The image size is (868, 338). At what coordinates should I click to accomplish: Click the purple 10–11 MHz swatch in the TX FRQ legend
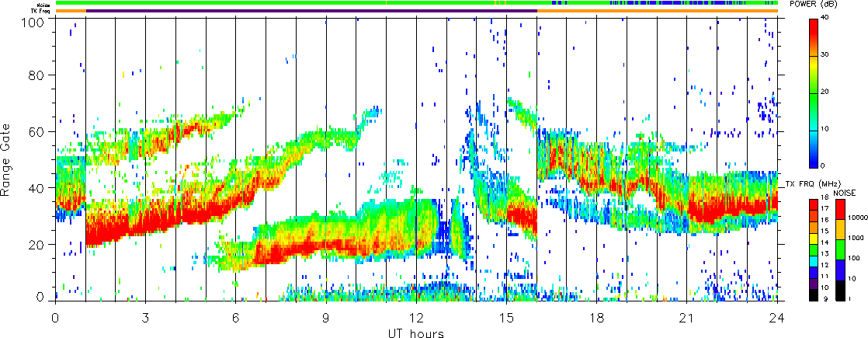814,284
